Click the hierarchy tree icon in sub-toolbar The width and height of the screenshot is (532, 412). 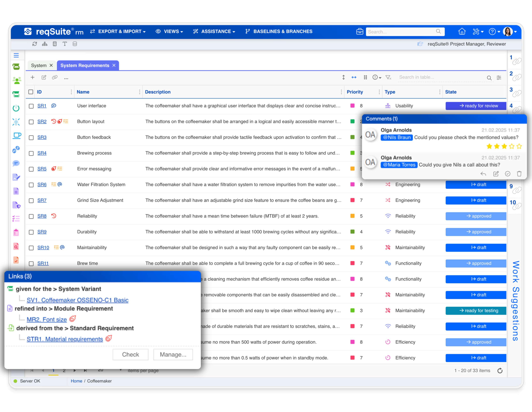(45, 44)
